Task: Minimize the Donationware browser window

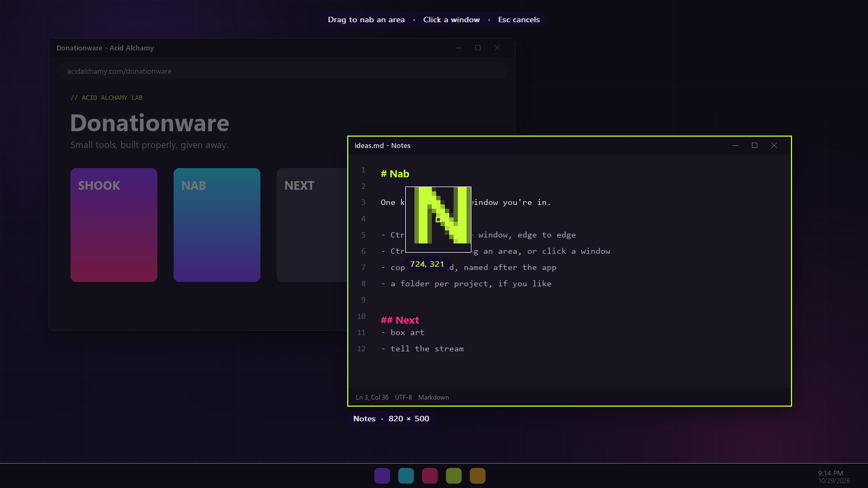Action: coord(458,48)
